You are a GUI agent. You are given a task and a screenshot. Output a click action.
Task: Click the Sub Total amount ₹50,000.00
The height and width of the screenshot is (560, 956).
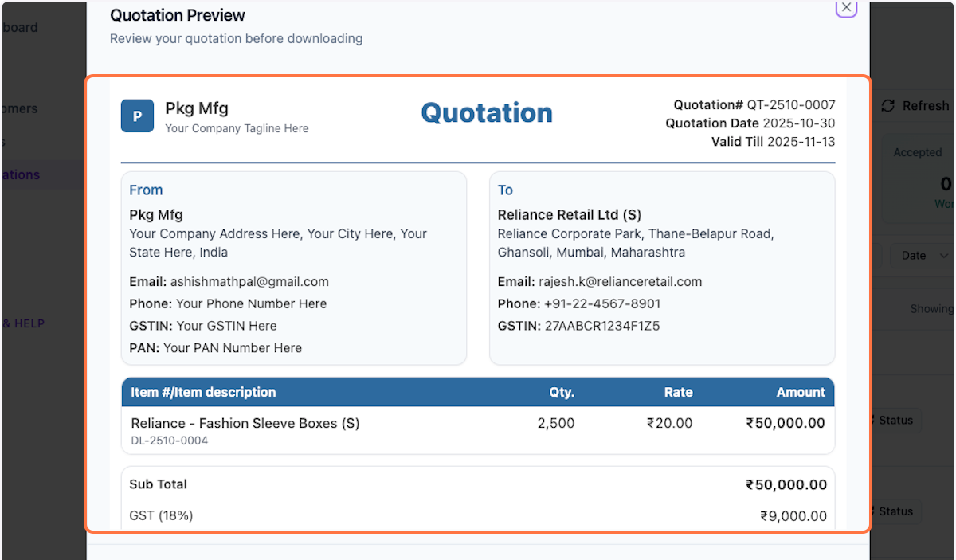coord(786,484)
